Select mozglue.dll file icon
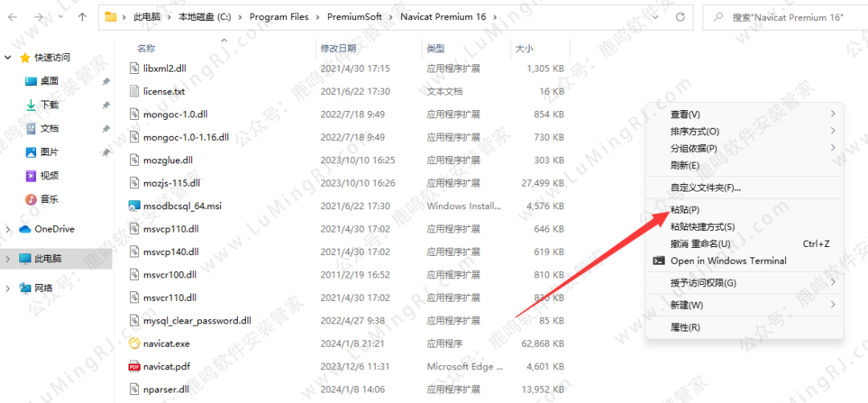This screenshot has width=868, height=403. (134, 159)
